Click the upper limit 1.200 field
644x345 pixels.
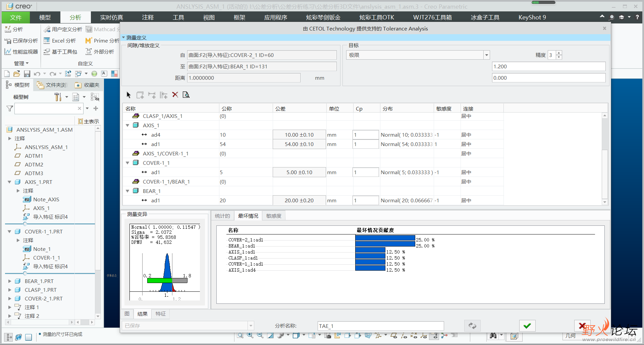coord(549,66)
